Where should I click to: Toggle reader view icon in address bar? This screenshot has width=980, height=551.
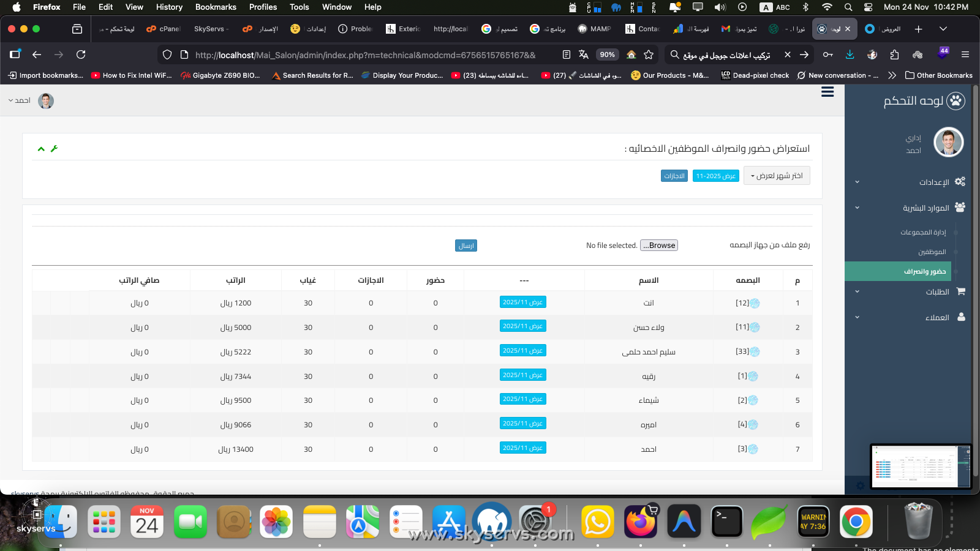tap(567, 54)
